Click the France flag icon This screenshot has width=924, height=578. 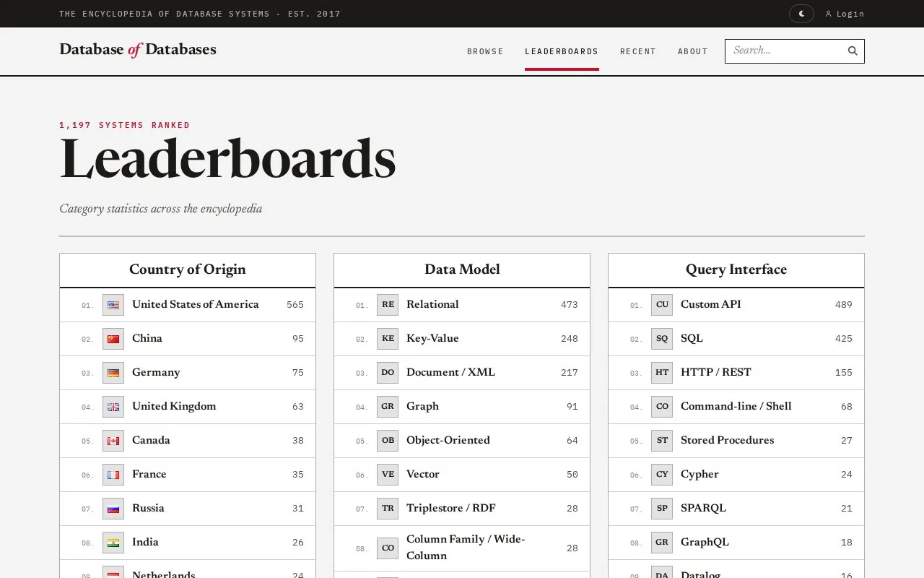113,475
